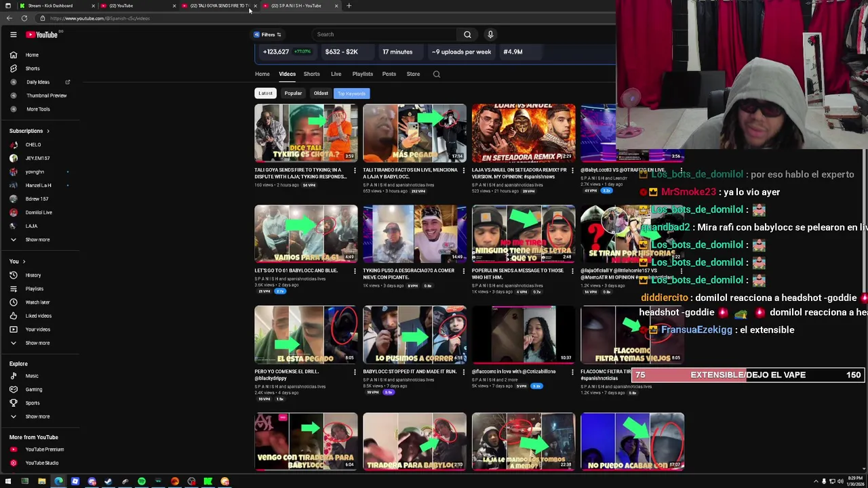Show more Explore categories
The image size is (868, 488).
click(x=37, y=417)
